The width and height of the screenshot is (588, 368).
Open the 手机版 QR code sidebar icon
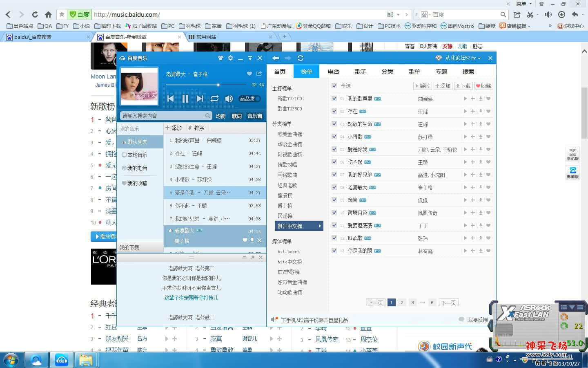[x=572, y=155]
